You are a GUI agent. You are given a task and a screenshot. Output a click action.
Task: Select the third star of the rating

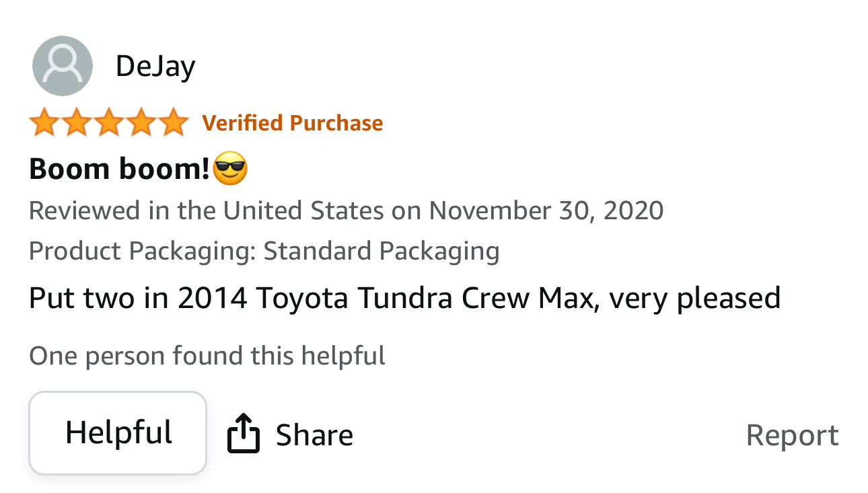[x=109, y=123]
